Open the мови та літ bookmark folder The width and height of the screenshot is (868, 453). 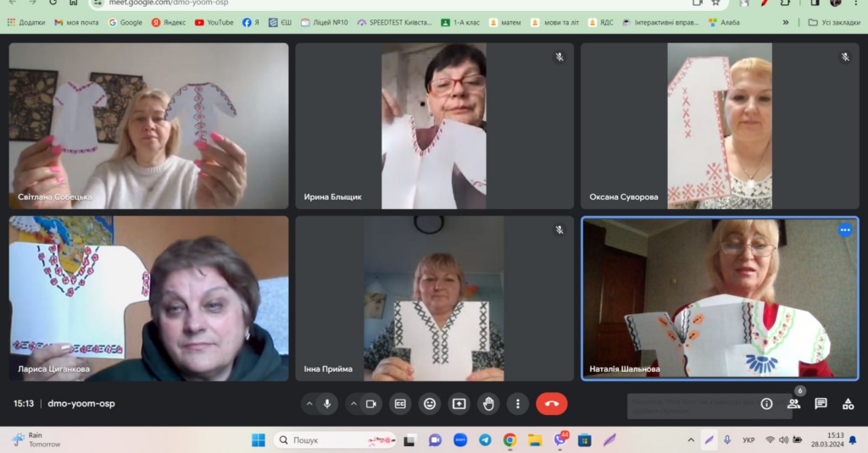(x=554, y=23)
